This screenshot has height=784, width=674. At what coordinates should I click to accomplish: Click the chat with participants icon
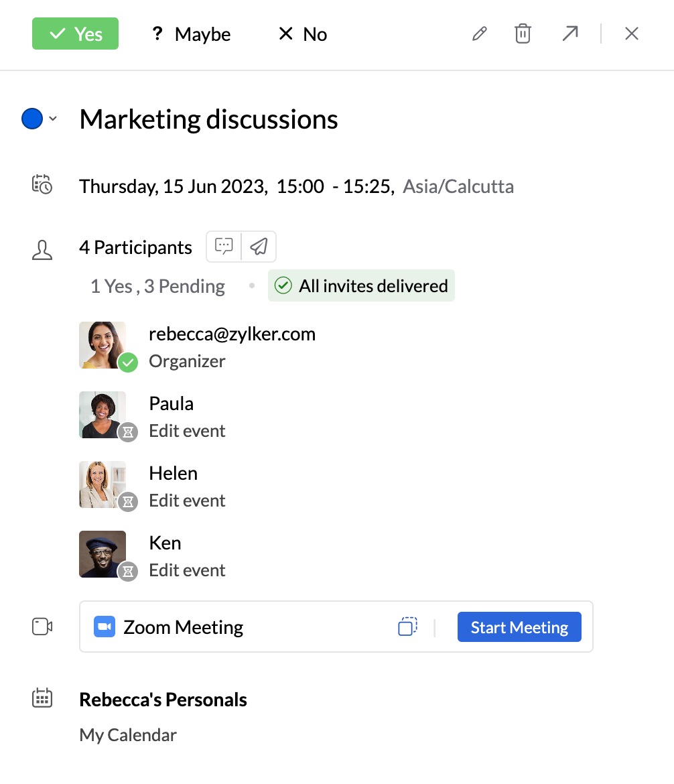224,247
